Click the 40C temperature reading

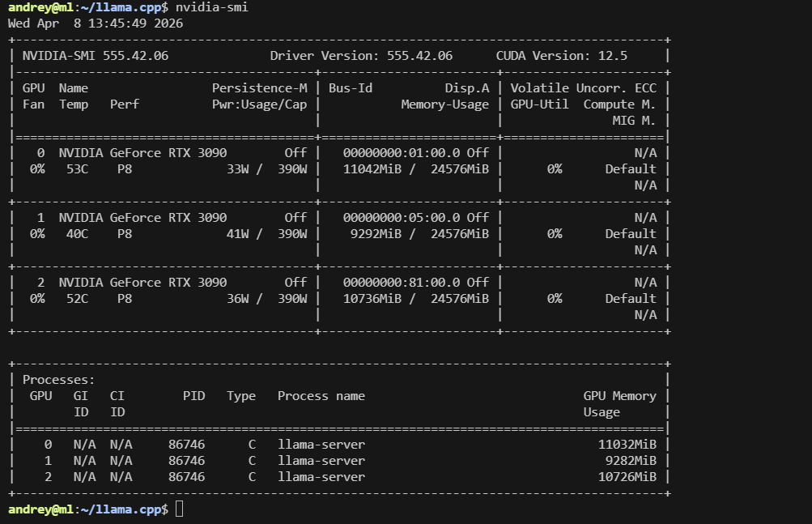pyautogui.click(x=77, y=234)
